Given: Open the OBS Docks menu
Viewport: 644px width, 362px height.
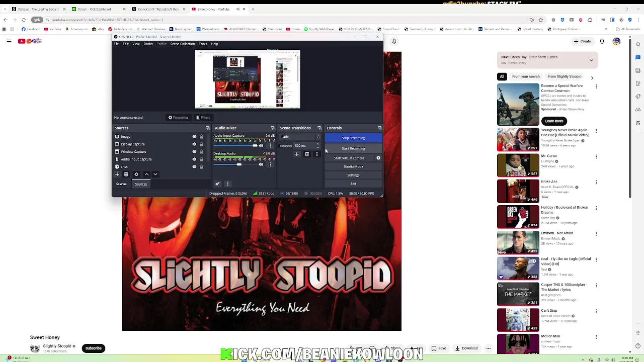Looking at the screenshot, I should 148,44.
